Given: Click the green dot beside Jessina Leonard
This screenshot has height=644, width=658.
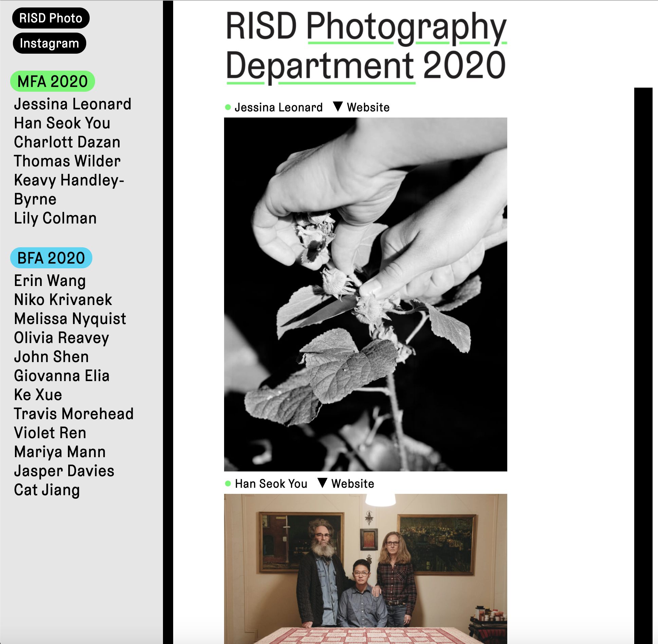Looking at the screenshot, I should pos(228,107).
